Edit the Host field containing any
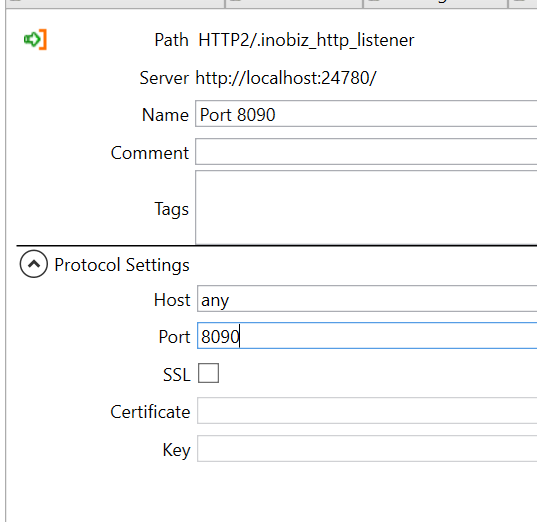This screenshot has width=537, height=522. point(367,299)
